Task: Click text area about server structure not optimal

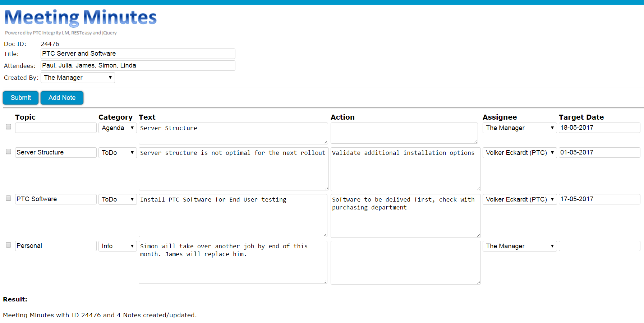Action: 234,169
